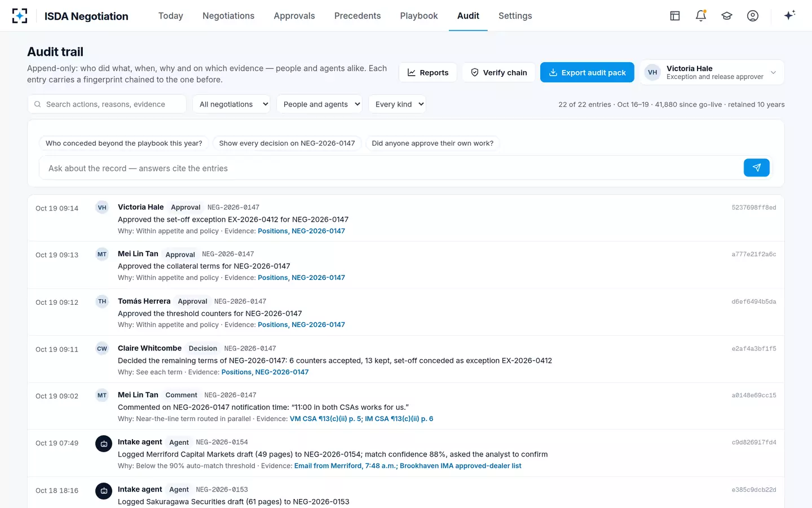Expand the People and agents dropdown
Image resolution: width=812 pixels, height=508 pixels.
coord(319,104)
